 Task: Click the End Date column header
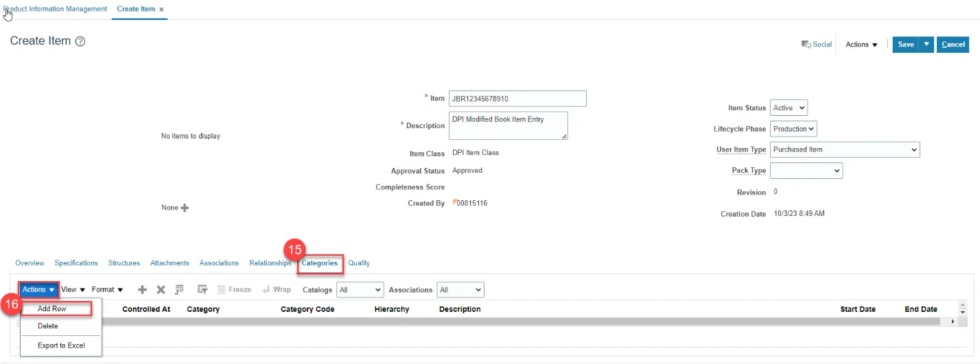921,309
